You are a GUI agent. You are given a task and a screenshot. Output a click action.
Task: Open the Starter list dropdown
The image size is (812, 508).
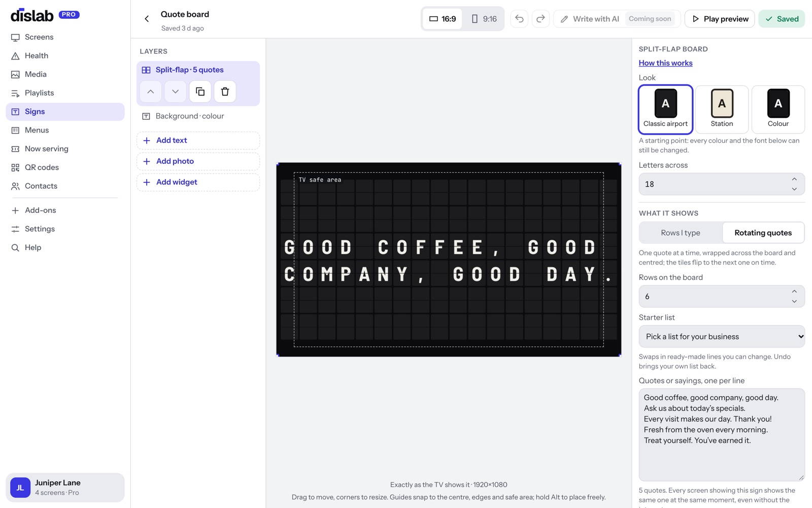tap(722, 336)
